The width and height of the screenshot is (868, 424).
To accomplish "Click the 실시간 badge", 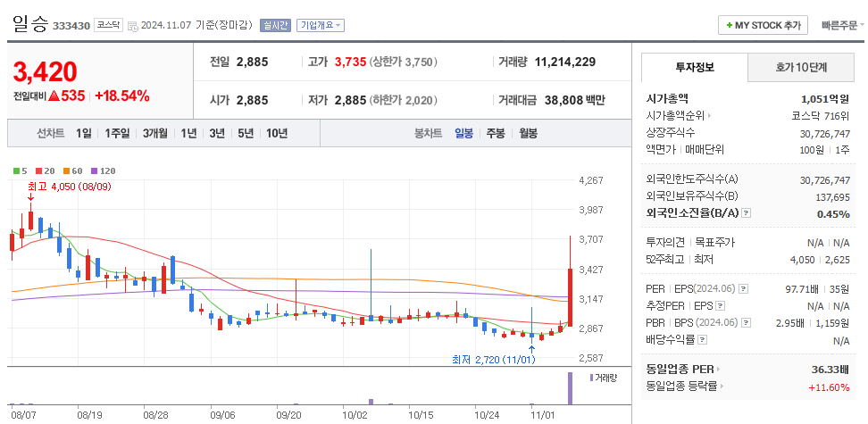I will (275, 26).
